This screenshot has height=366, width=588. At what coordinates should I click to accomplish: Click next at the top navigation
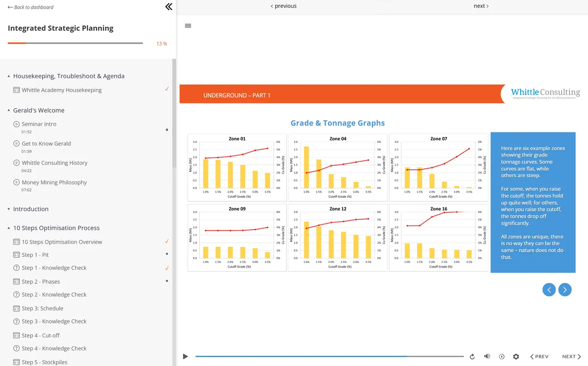point(481,6)
